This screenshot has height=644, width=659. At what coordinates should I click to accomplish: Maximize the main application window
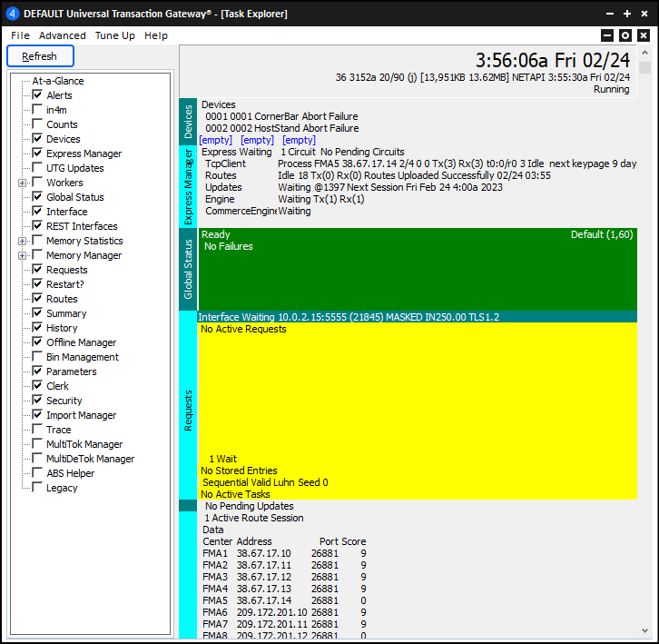coord(626,14)
